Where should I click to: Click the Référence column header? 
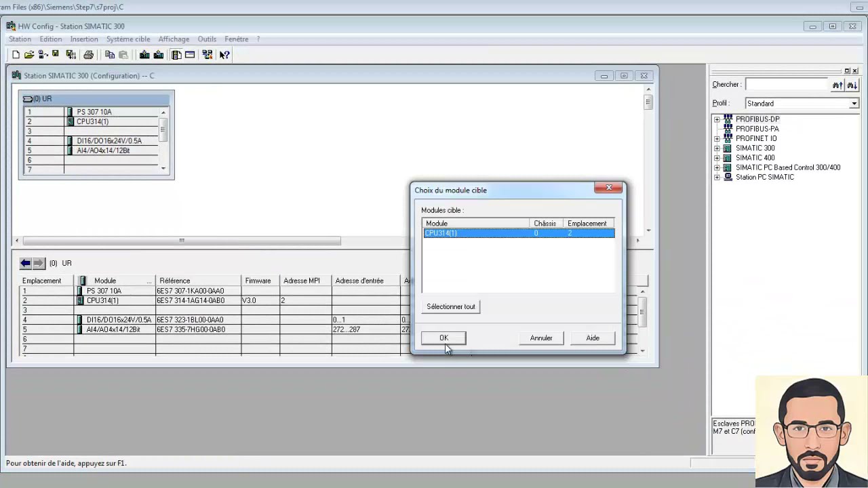pyautogui.click(x=198, y=281)
